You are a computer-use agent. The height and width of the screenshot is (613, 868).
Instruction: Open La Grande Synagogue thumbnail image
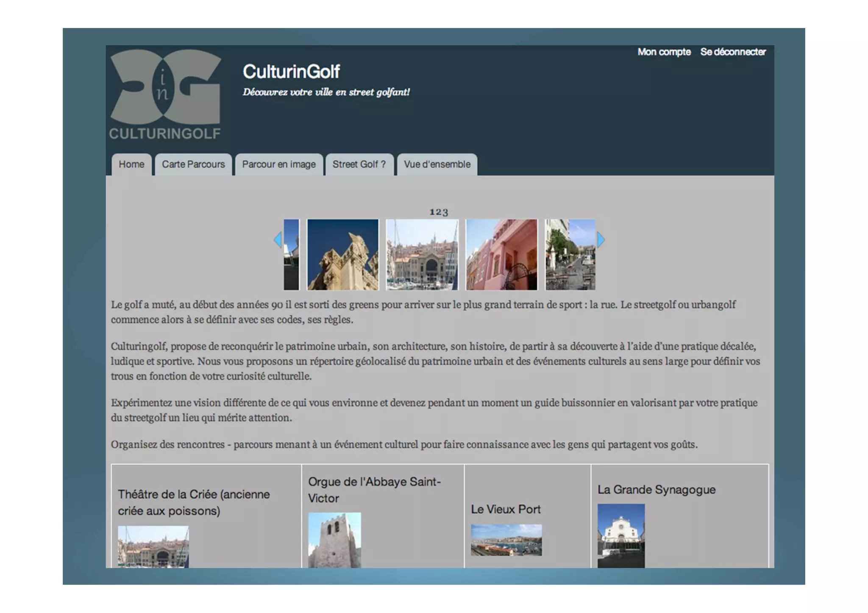pos(621,535)
